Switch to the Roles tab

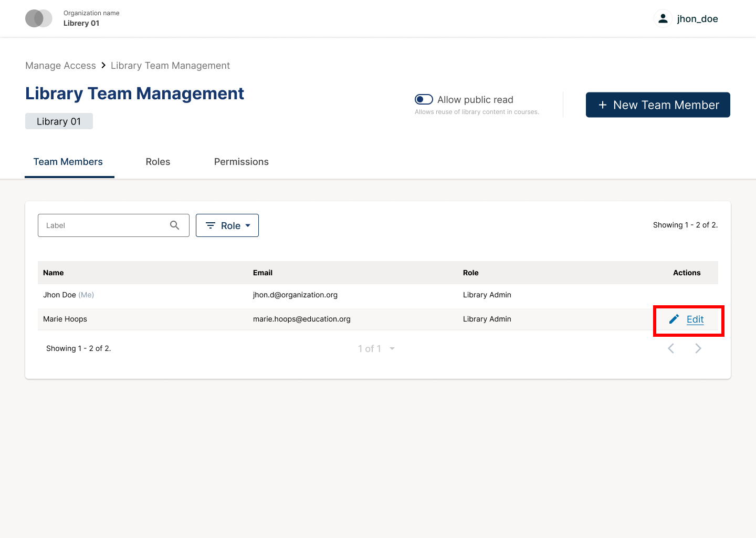pos(157,162)
